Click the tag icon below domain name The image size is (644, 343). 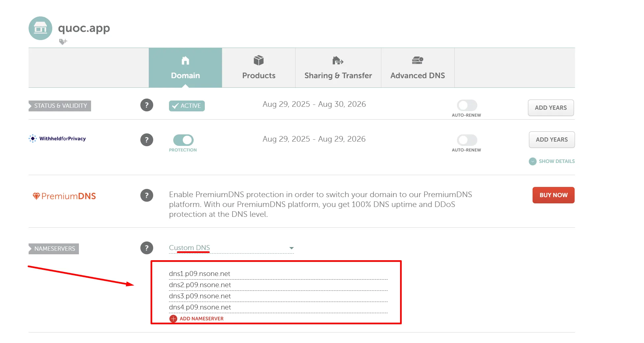[62, 41]
